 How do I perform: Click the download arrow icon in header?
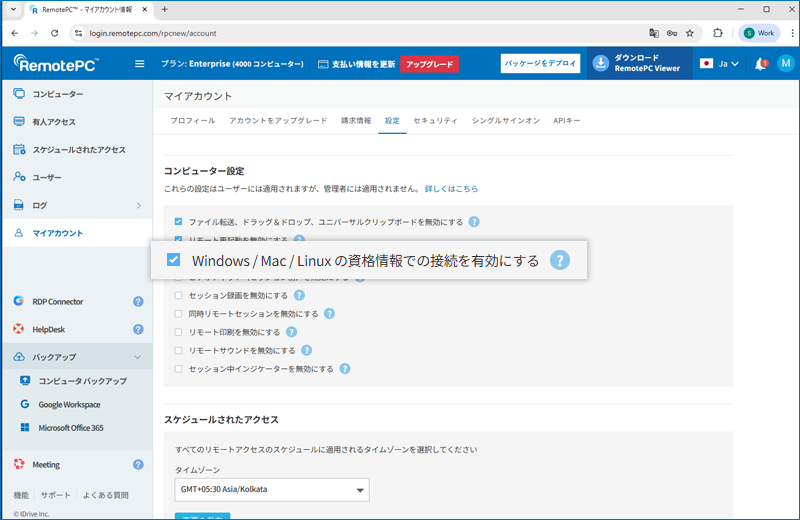click(601, 63)
